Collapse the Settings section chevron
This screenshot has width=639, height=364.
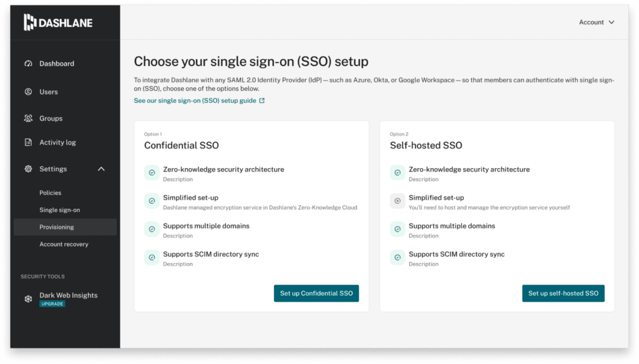click(x=101, y=169)
